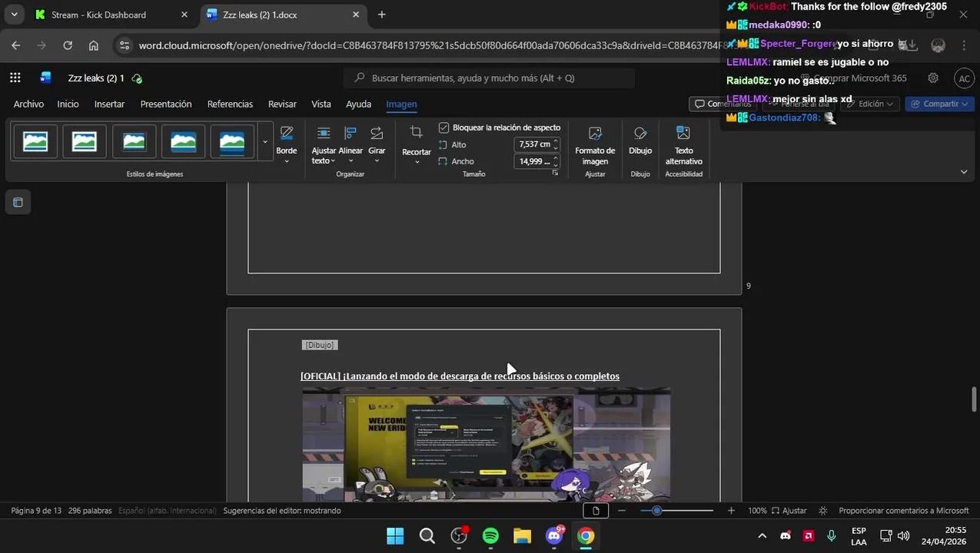Switch to the Ayuda tab

point(358,104)
